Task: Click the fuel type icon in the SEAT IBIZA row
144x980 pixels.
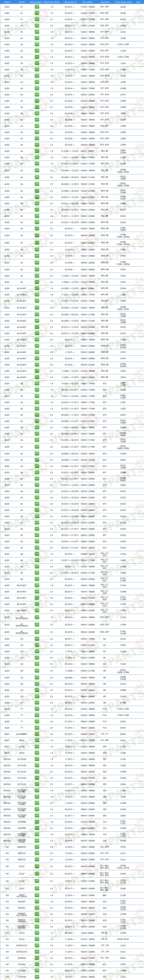Action: (37, 740)
